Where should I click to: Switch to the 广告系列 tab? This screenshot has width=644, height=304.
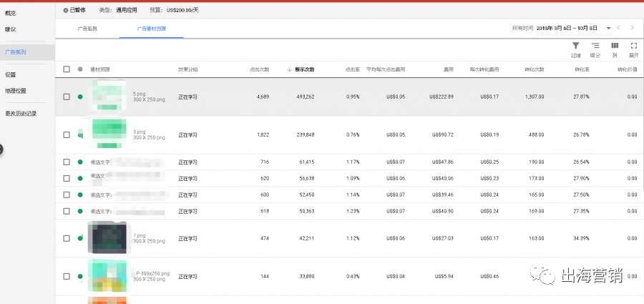coord(87,29)
